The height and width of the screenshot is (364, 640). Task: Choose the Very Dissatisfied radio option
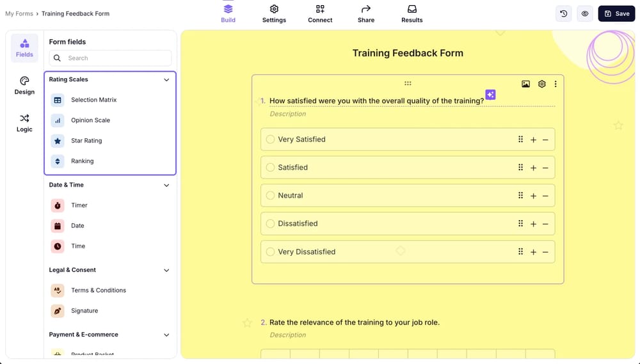271,252
